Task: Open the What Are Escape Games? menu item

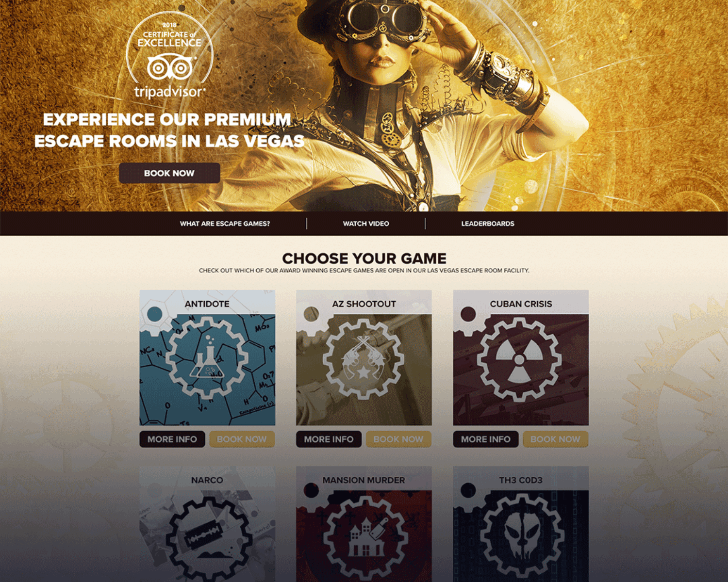Action: coord(225,224)
